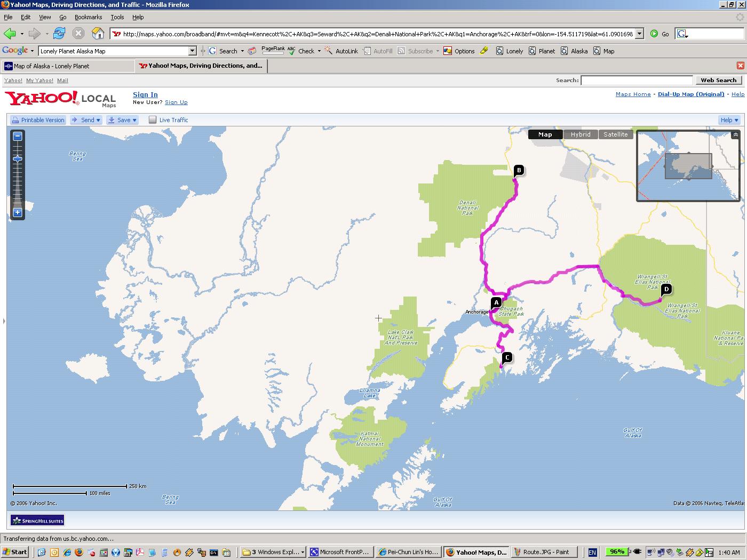747x560 pixels.
Task: Click the browser Back arrow
Action: pyautogui.click(x=10, y=34)
